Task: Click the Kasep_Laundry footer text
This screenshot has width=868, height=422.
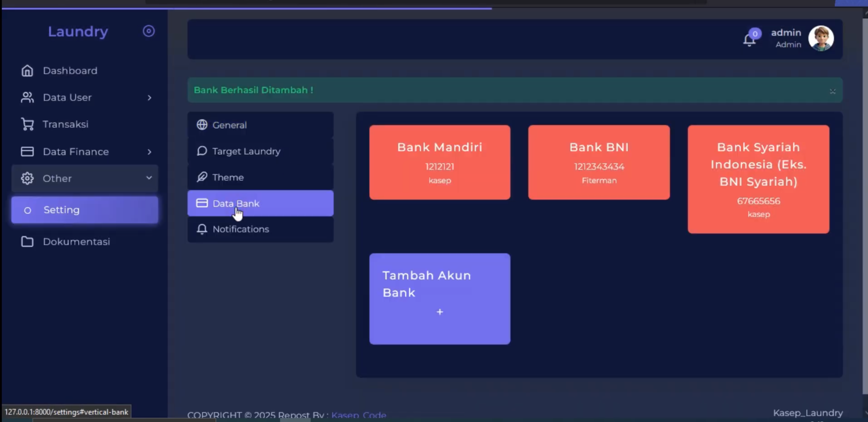Action: point(808,413)
